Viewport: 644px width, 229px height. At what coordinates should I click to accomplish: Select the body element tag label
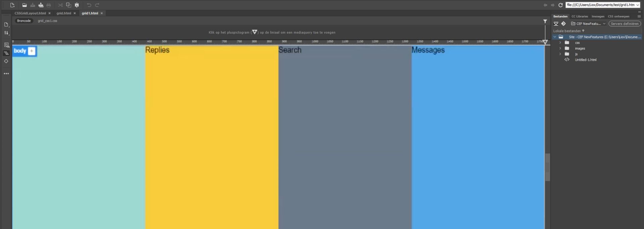[x=20, y=51]
